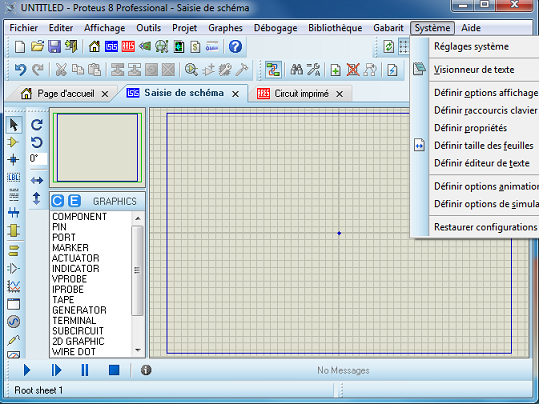This screenshot has height=404, width=539.
Task: Open the Affichage menu
Action: click(x=104, y=28)
